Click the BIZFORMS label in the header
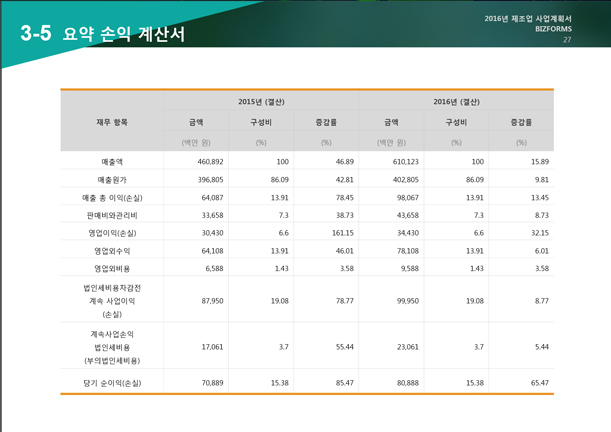The height and width of the screenshot is (432, 611). point(553,29)
